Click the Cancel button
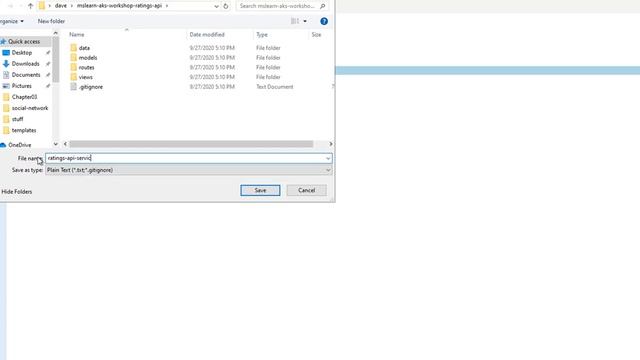The width and height of the screenshot is (640, 360). 306,190
